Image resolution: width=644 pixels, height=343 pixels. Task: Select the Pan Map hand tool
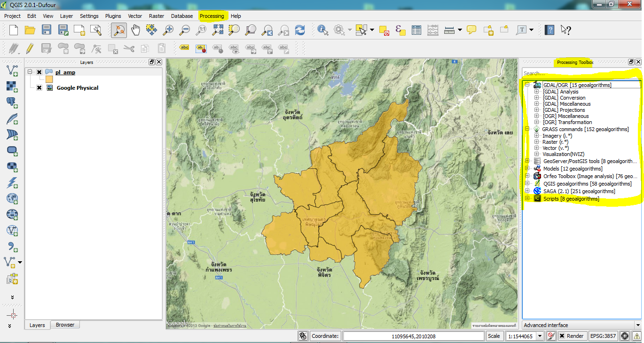[x=135, y=30]
